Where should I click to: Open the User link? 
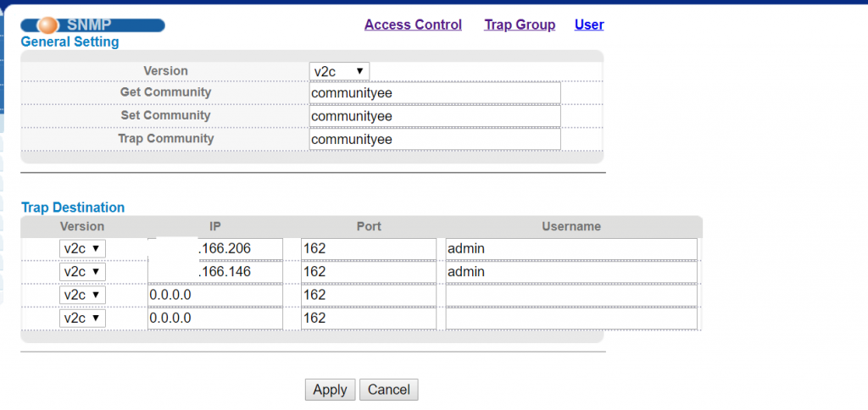click(589, 25)
